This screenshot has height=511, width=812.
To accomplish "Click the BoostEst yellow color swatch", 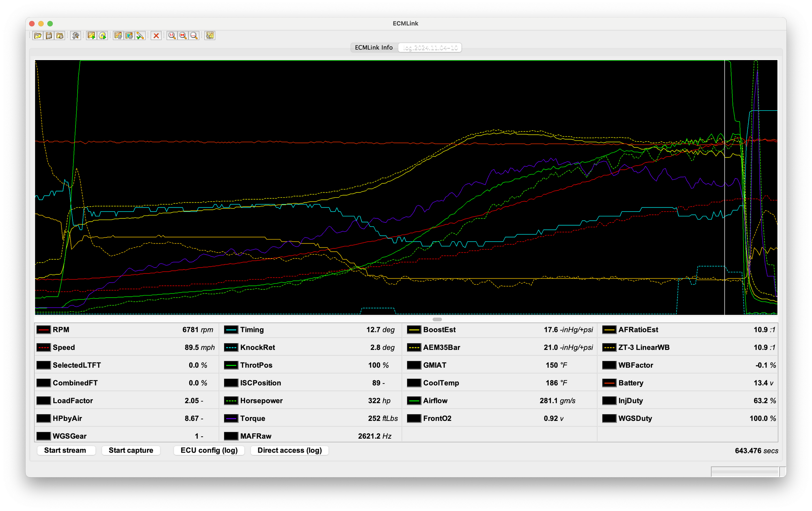I will (x=414, y=330).
